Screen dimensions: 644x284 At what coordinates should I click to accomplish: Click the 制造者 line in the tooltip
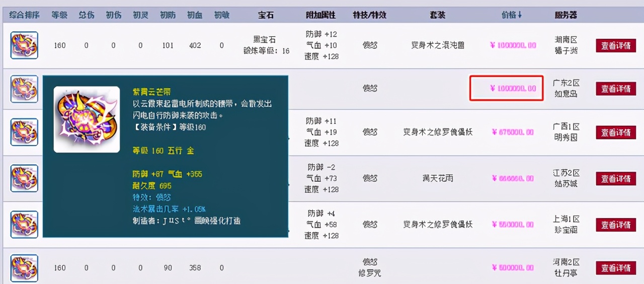[187, 221]
